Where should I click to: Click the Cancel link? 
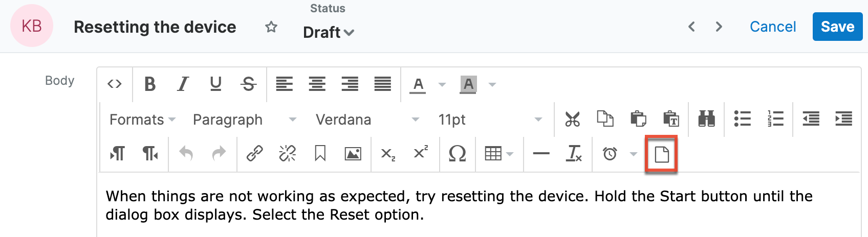pyautogui.click(x=773, y=27)
